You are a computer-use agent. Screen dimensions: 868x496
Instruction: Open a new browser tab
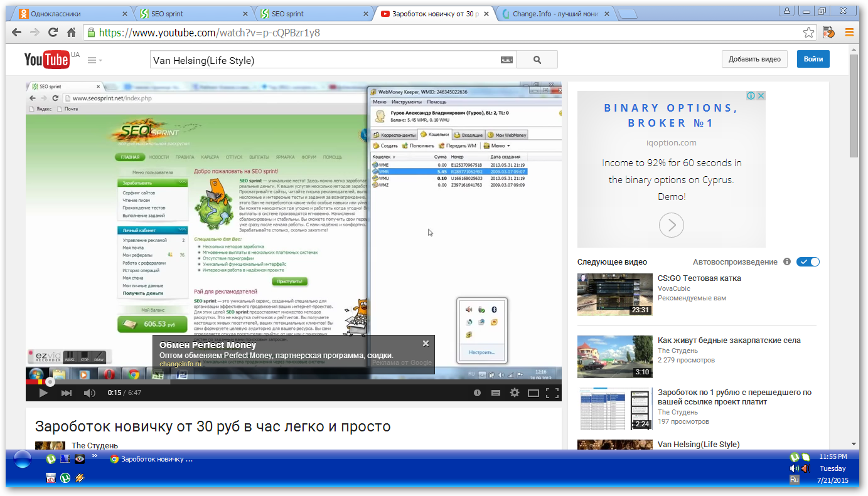[626, 14]
